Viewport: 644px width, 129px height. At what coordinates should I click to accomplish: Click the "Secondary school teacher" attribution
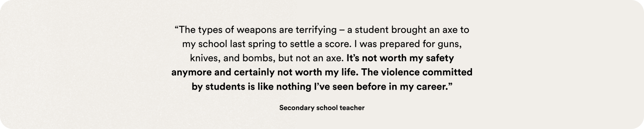[322, 108]
